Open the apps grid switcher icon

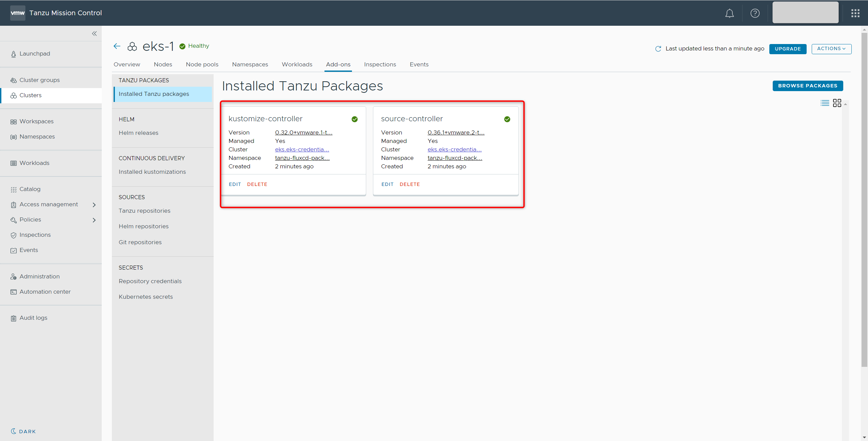coord(855,13)
